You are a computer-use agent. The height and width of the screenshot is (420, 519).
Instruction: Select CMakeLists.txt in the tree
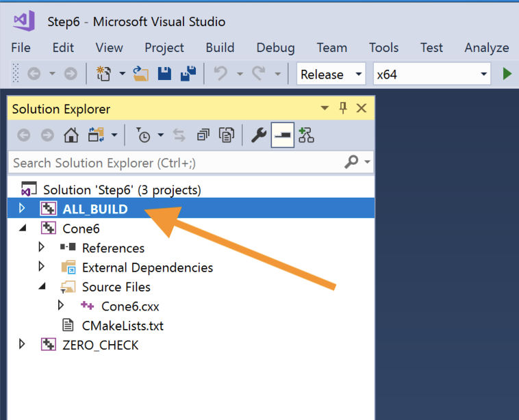click(x=122, y=326)
